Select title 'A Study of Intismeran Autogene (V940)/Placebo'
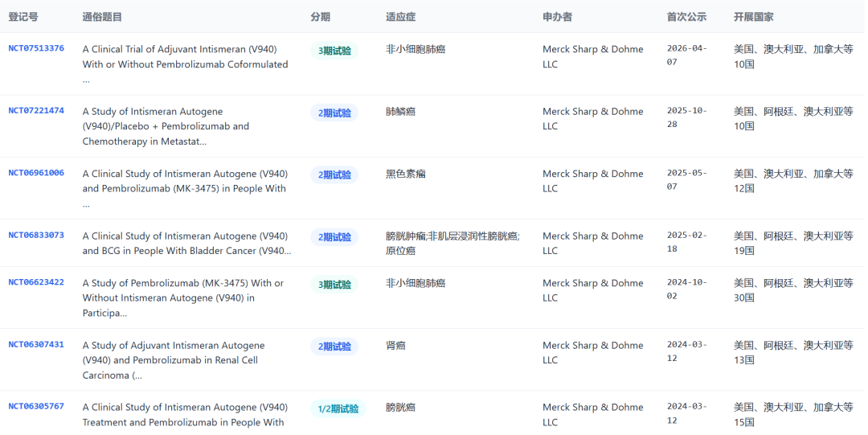Image resolution: width=868 pixels, height=435 pixels. 166,126
